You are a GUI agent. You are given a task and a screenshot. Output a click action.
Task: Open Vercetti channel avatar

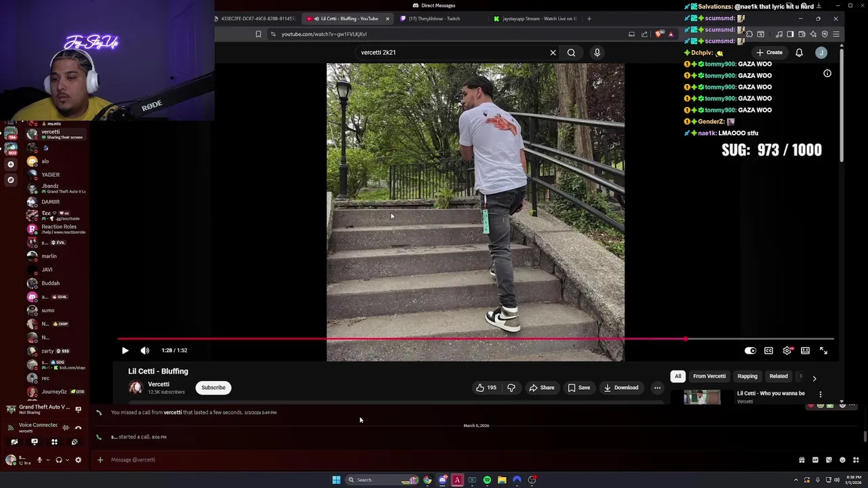tap(136, 388)
